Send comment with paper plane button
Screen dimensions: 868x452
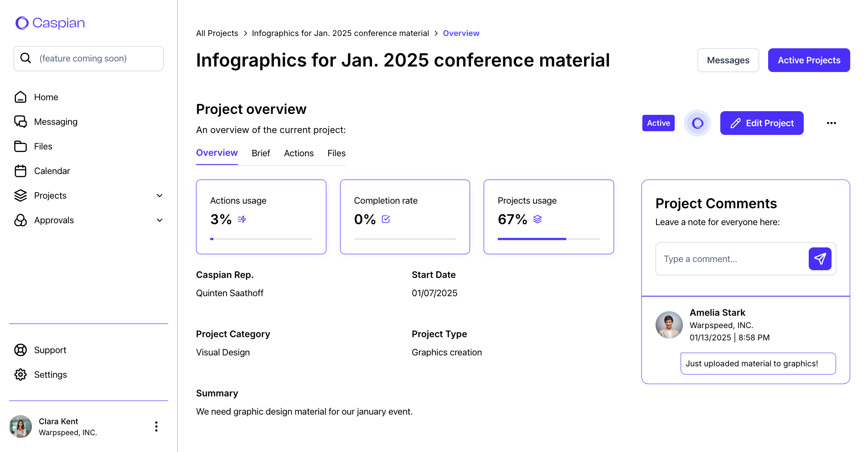point(820,259)
